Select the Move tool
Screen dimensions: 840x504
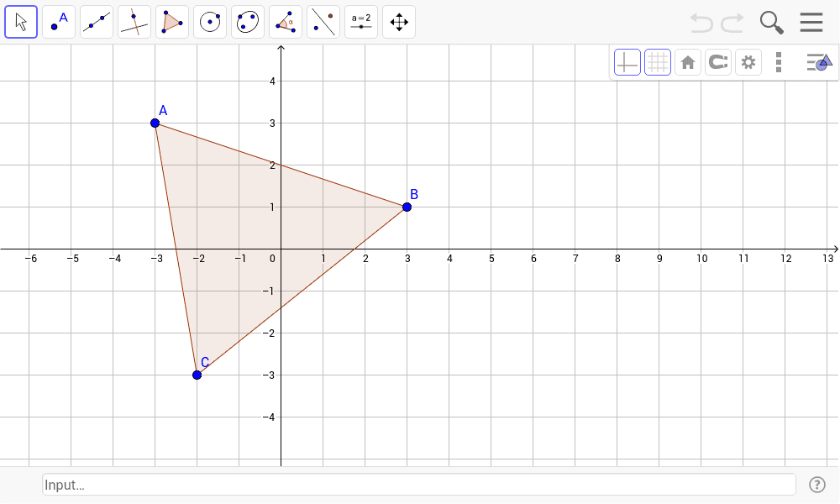click(21, 21)
